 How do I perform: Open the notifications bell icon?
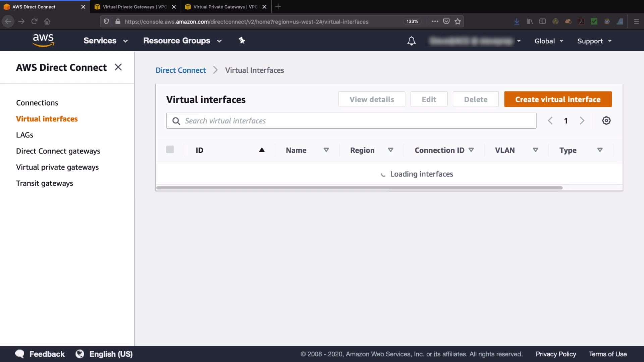click(411, 41)
